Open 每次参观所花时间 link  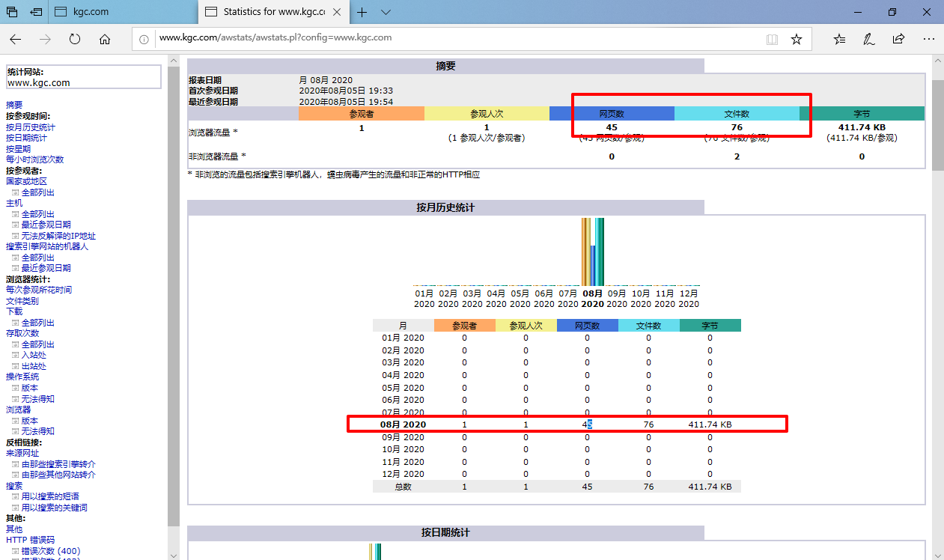point(39,290)
